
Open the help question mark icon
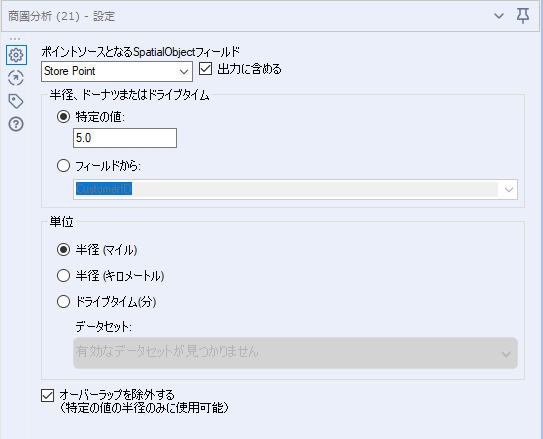[x=16, y=124]
